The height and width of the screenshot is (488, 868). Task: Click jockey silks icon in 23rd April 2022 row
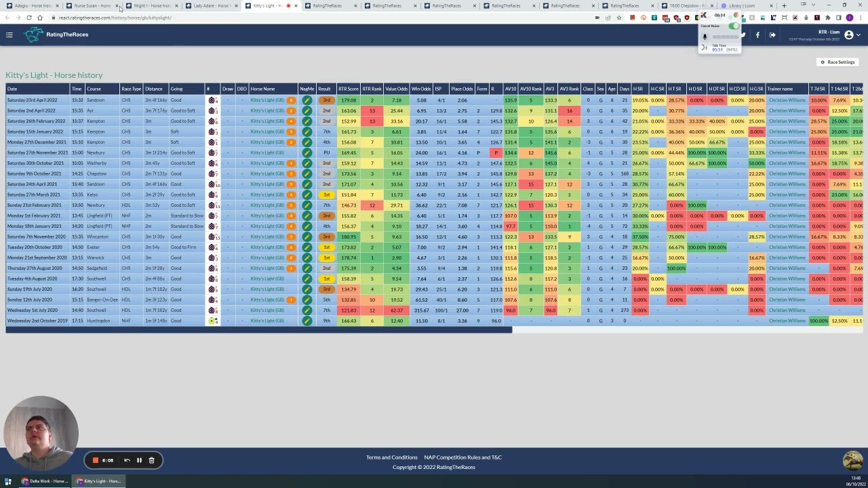pyautogui.click(x=212, y=100)
